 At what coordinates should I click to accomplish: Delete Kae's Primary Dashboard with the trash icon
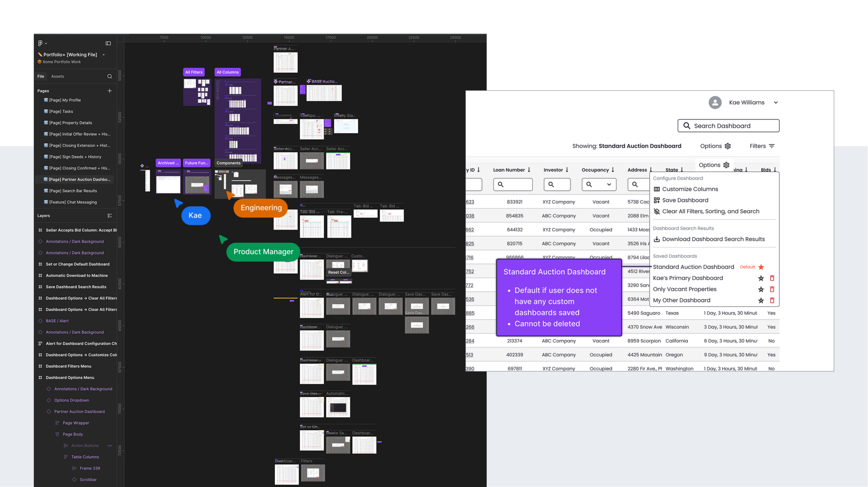point(772,278)
